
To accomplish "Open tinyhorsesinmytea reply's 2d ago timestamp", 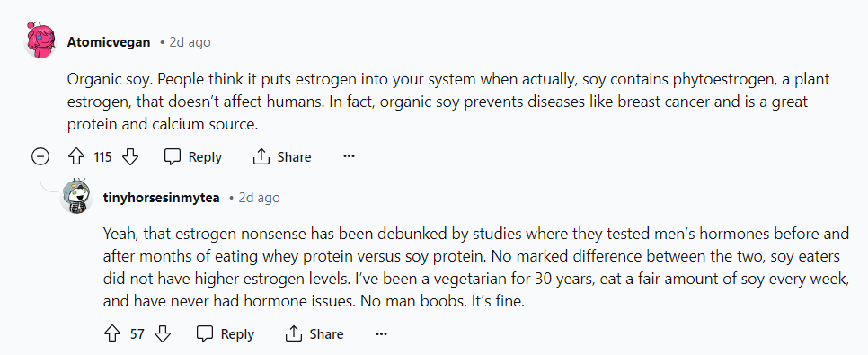I will (x=259, y=198).
